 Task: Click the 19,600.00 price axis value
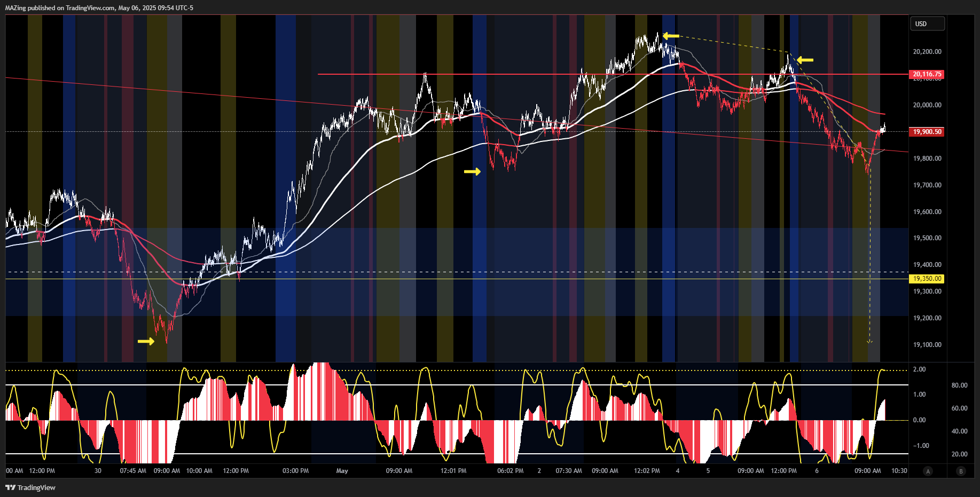[927, 212]
